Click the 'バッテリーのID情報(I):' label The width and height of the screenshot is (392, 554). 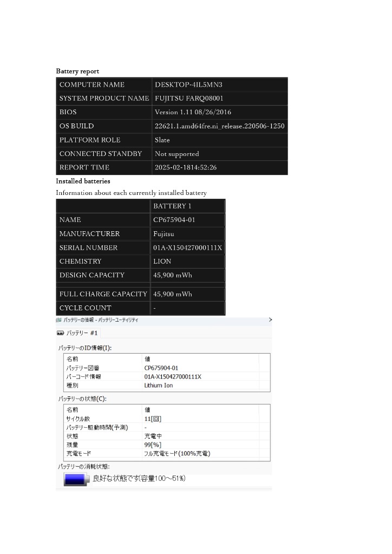(85, 348)
